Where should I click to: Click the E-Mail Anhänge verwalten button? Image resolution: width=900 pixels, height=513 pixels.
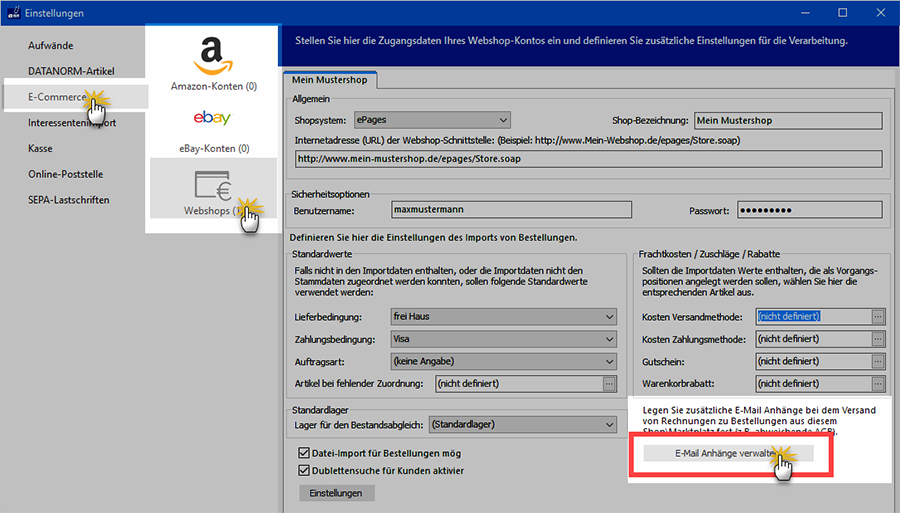click(728, 453)
